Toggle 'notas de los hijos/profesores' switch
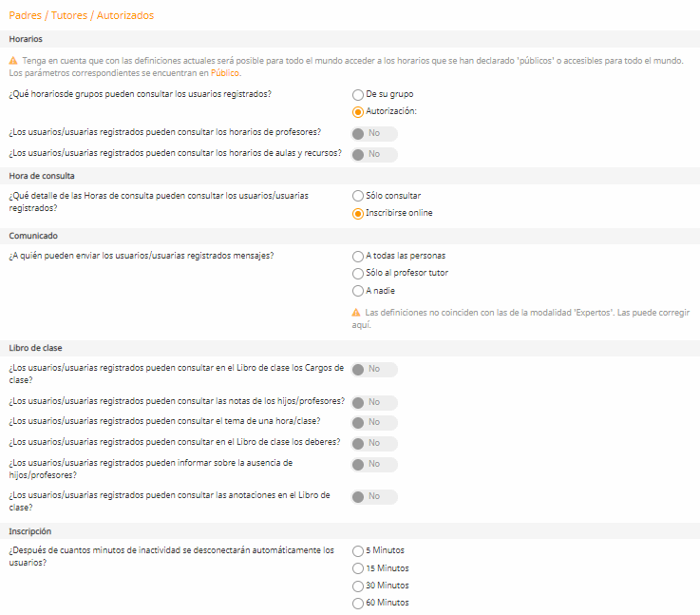 tap(374, 402)
